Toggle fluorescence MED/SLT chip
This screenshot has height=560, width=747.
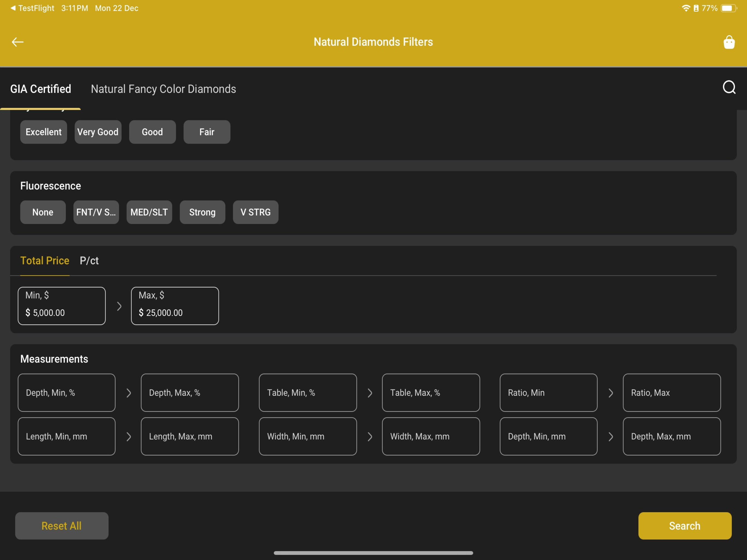click(149, 212)
